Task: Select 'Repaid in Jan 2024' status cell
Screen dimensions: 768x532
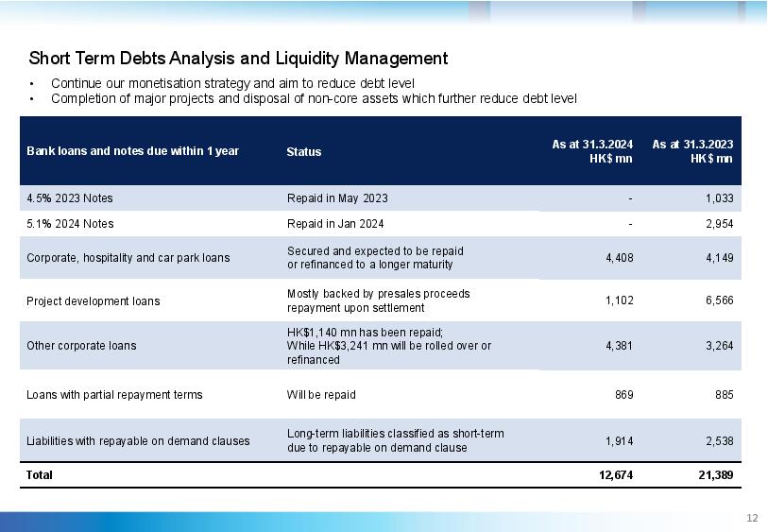Action: pos(335,224)
